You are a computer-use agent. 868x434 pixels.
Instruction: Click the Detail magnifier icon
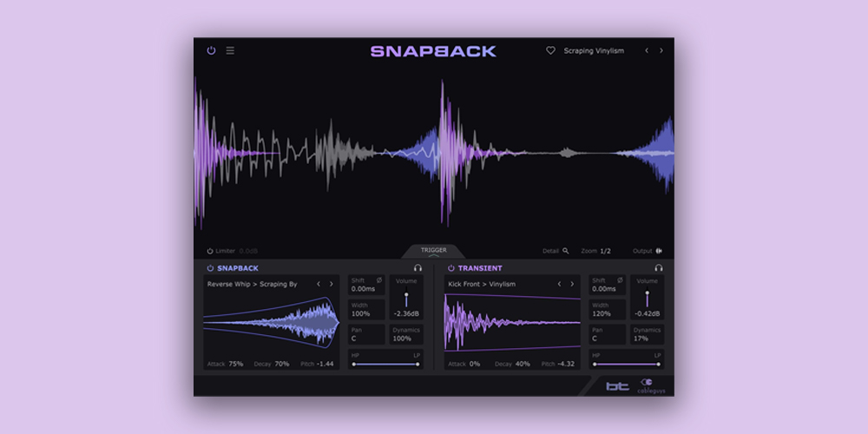click(566, 251)
